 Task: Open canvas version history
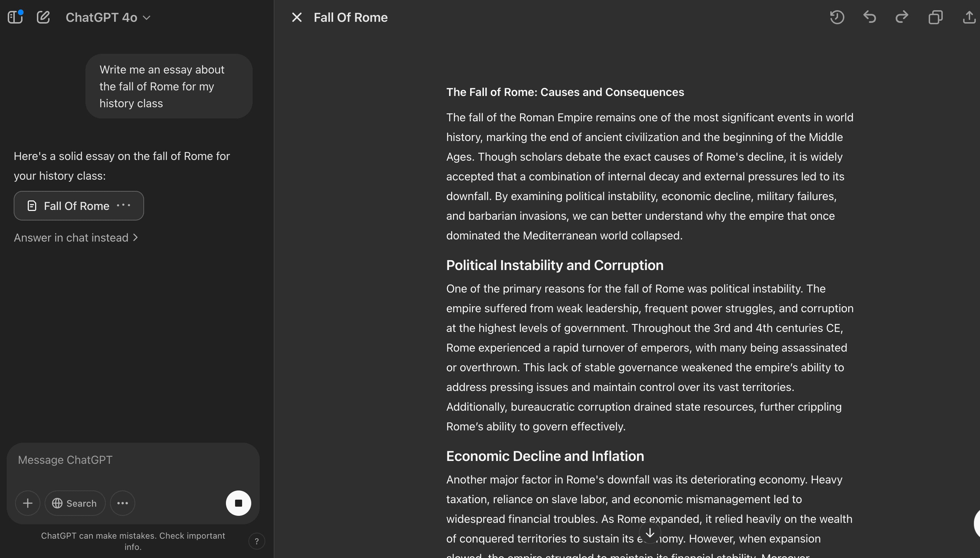837,17
